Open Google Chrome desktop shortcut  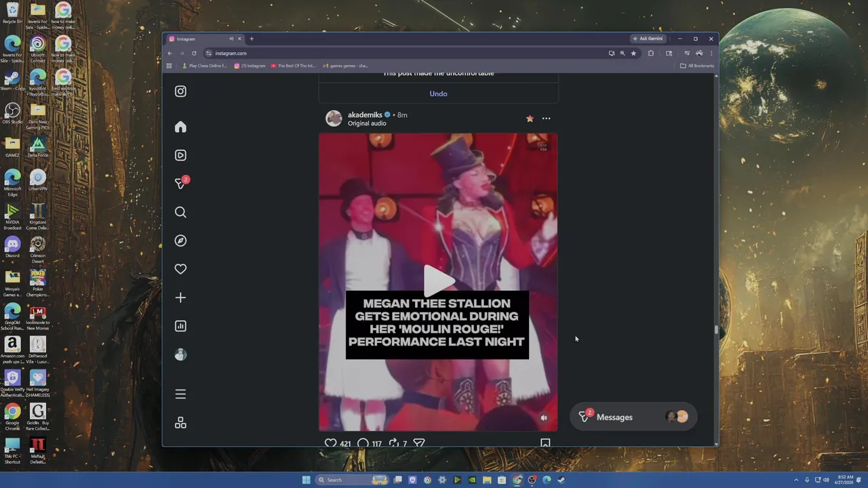click(12, 416)
